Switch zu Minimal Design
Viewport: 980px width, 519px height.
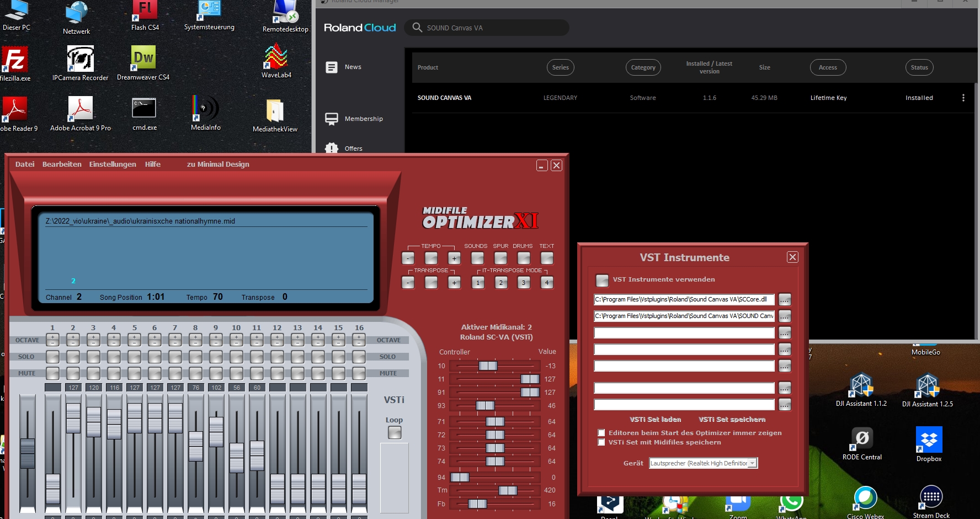point(218,165)
